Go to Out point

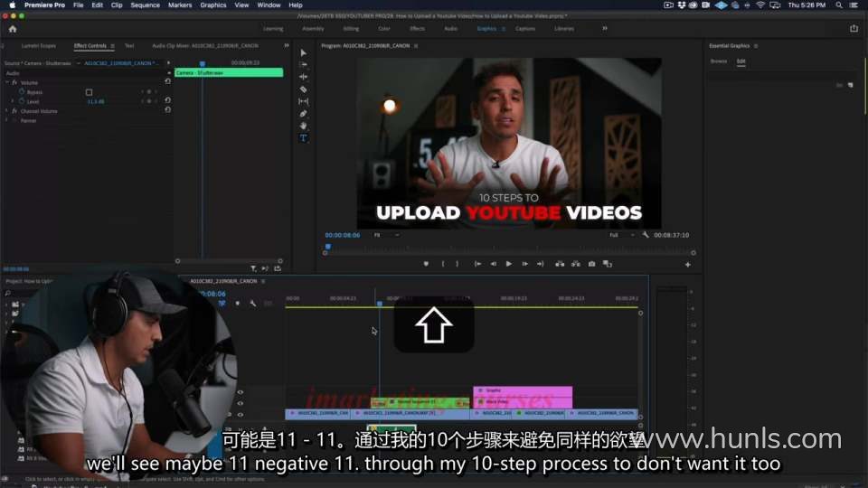click(541, 264)
